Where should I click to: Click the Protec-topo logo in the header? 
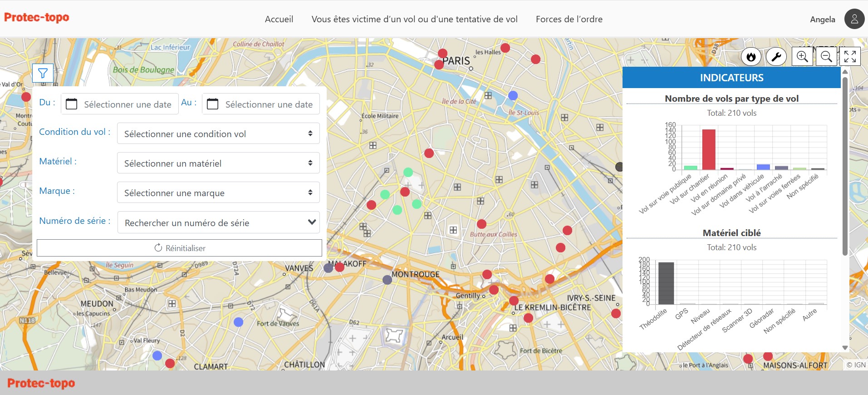click(37, 17)
